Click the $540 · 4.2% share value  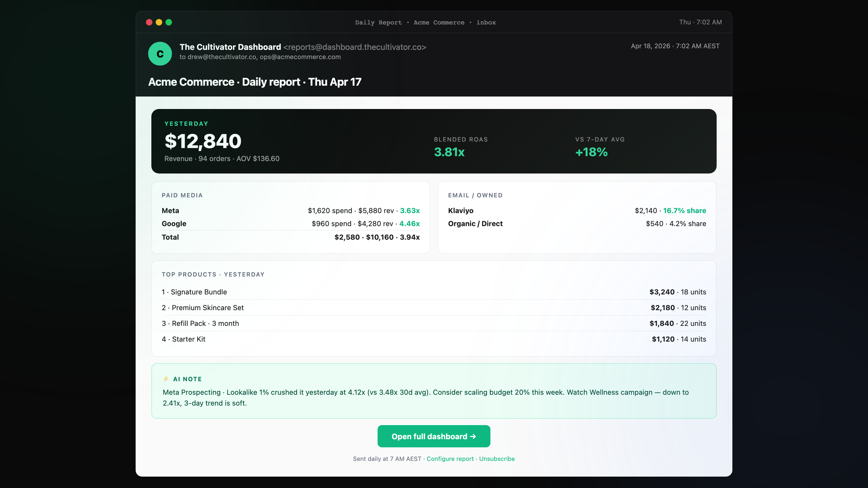tap(676, 224)
